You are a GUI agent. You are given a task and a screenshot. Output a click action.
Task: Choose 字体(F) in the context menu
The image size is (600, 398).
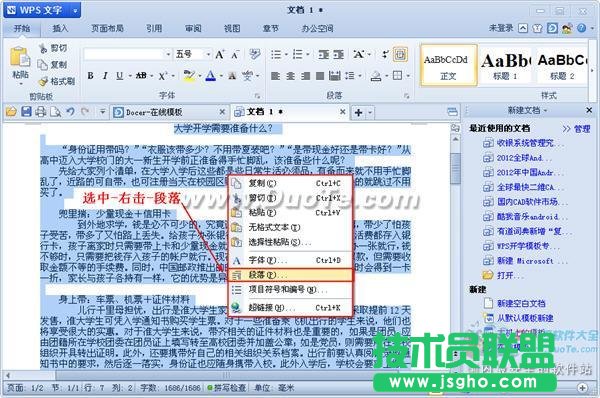pyautogui.click(x=290, y=260)
